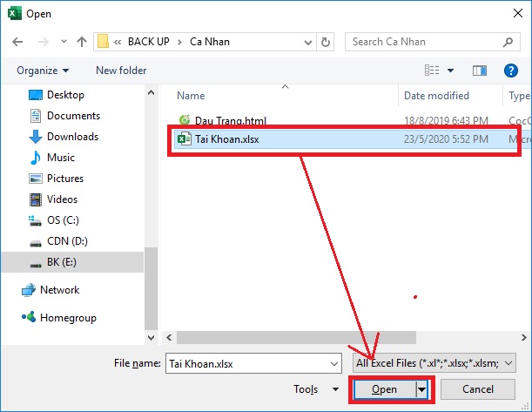Select the Dau Trang.html file
Screen dimensions: 532x412
pos(231,120)
